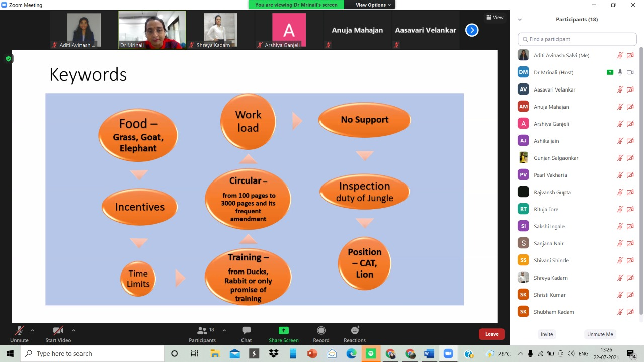Click the green encryption shield icon
644x362 pixels.
point(8,59)
